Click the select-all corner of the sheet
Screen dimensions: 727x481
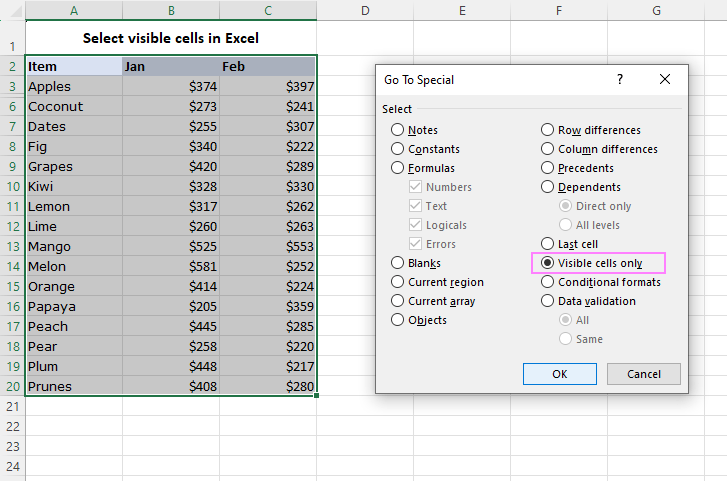[12, 9]
